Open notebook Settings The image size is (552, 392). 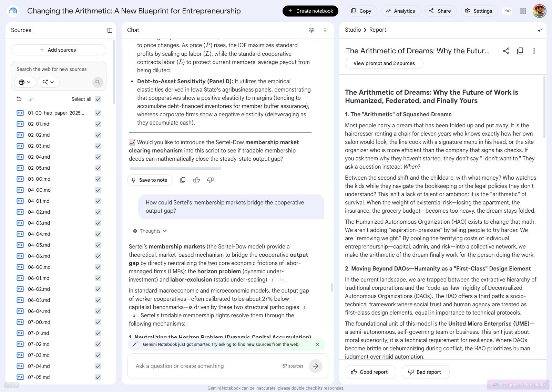[479, 11]
